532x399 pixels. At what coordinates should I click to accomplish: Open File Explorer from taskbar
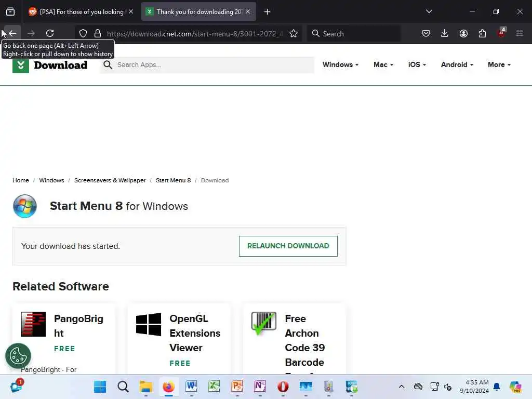pyautogui.click(x=146, y=387)
